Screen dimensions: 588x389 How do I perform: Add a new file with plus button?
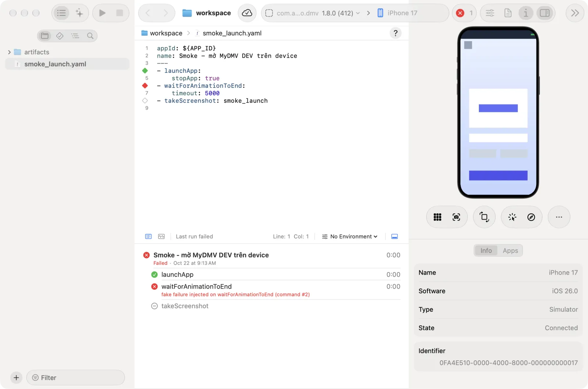[16, 378]
